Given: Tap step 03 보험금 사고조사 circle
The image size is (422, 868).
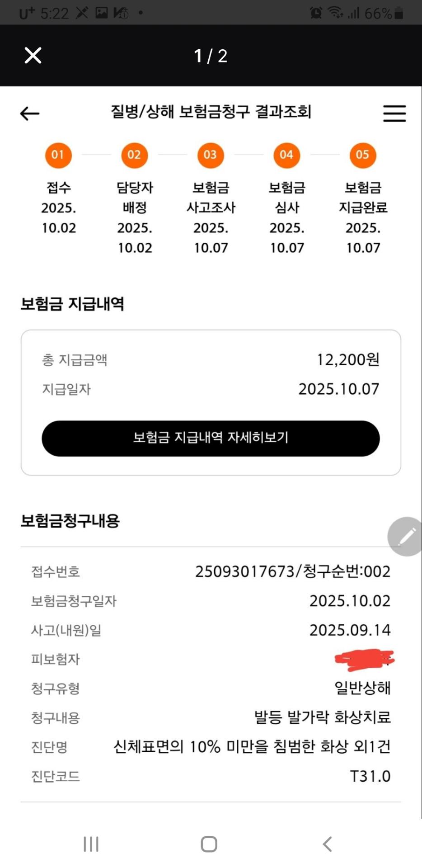Looking at the screenshot, I should (211, 155).
